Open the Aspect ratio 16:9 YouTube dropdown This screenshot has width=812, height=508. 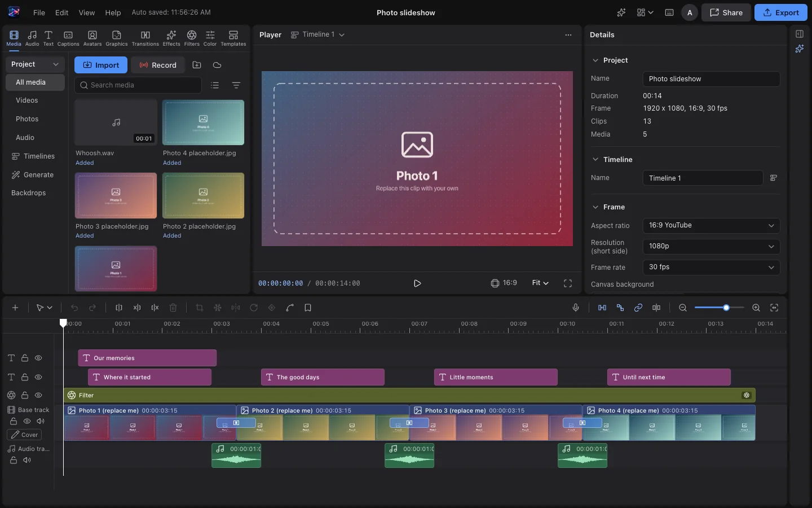(711, 225)
